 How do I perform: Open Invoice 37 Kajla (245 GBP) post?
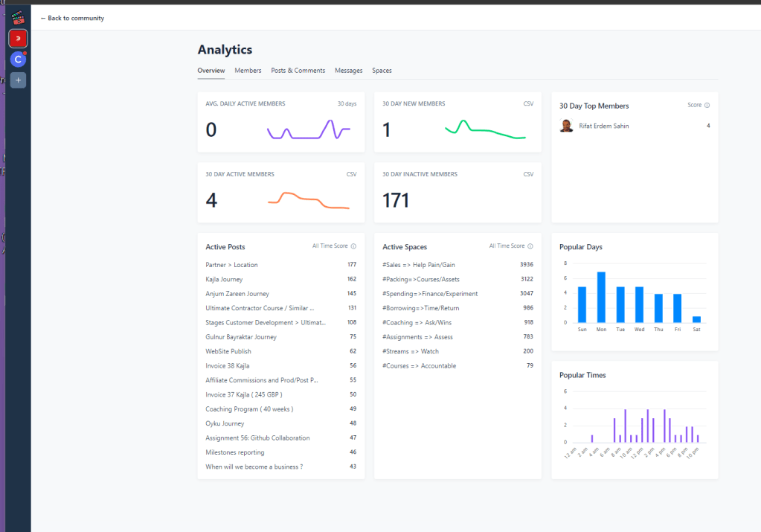pyautogui.click(x=244, y=394)
